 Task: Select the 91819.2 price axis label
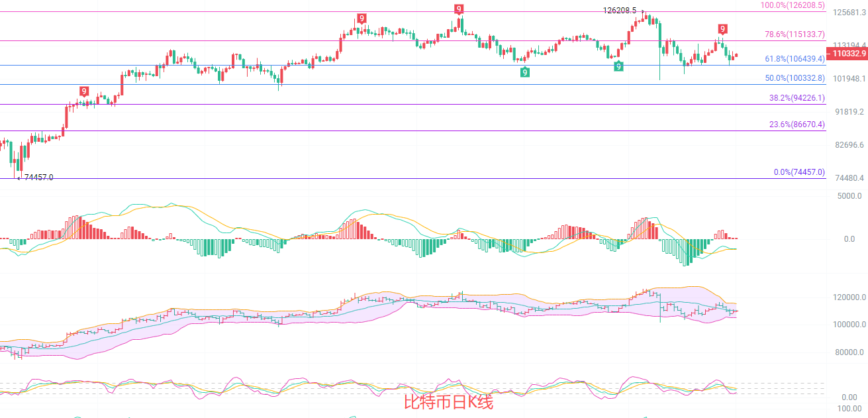(848, 112)
